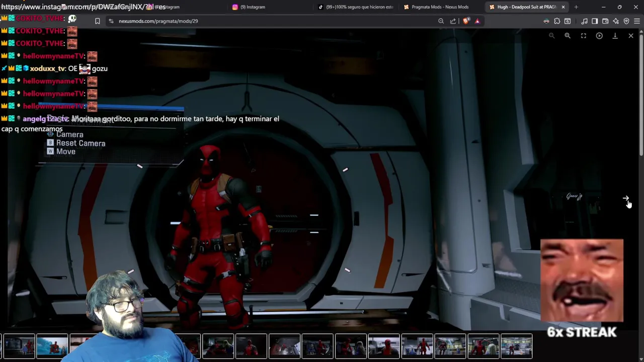Select the last thumbnail in the strip

pos(517,346)
